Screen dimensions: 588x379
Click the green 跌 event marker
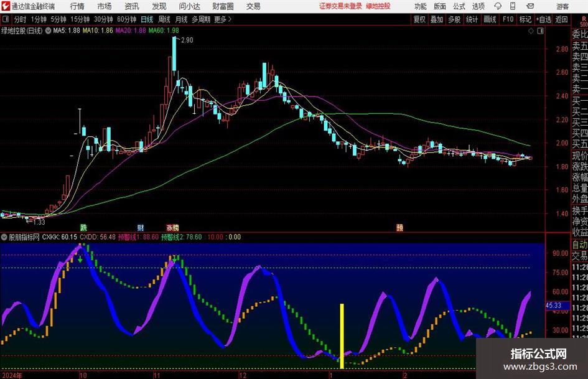pyautogui.click(x=83, y=227)
